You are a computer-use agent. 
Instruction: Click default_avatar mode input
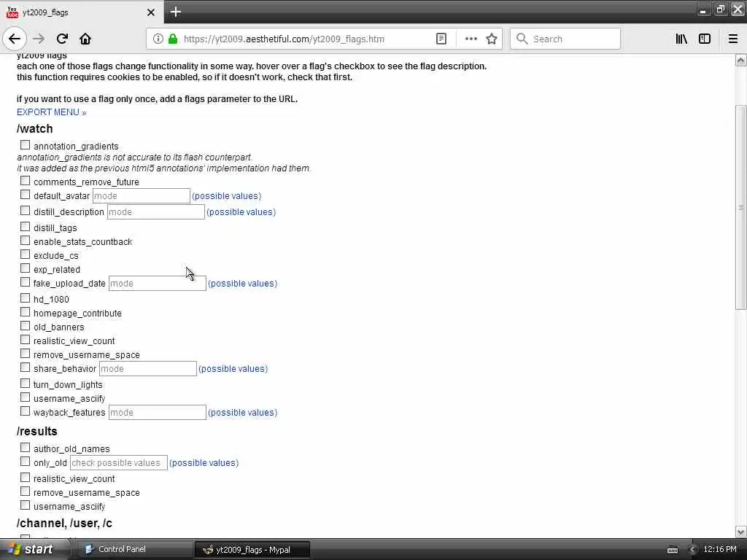click(x=141, y=195)
